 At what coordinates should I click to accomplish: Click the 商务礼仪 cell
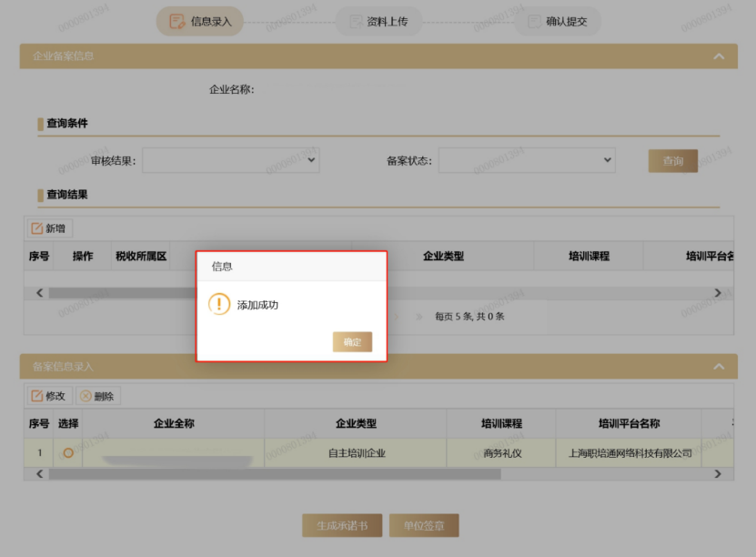[x=501, y=453]
